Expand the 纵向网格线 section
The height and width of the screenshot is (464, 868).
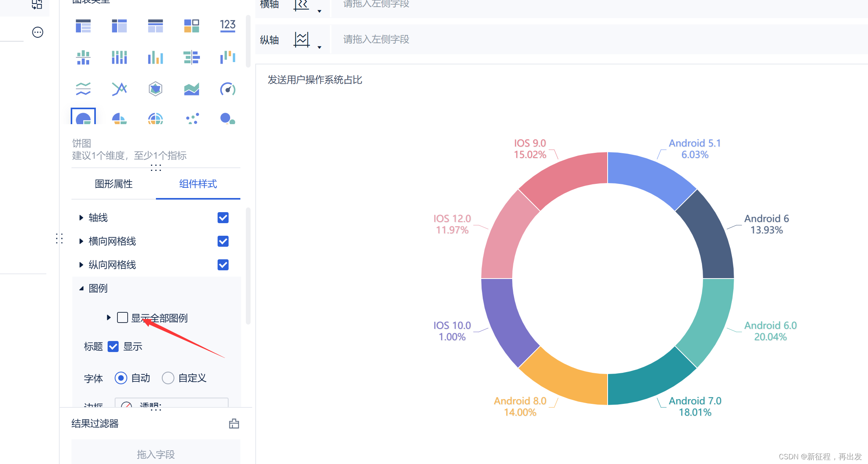pos(81,265)
